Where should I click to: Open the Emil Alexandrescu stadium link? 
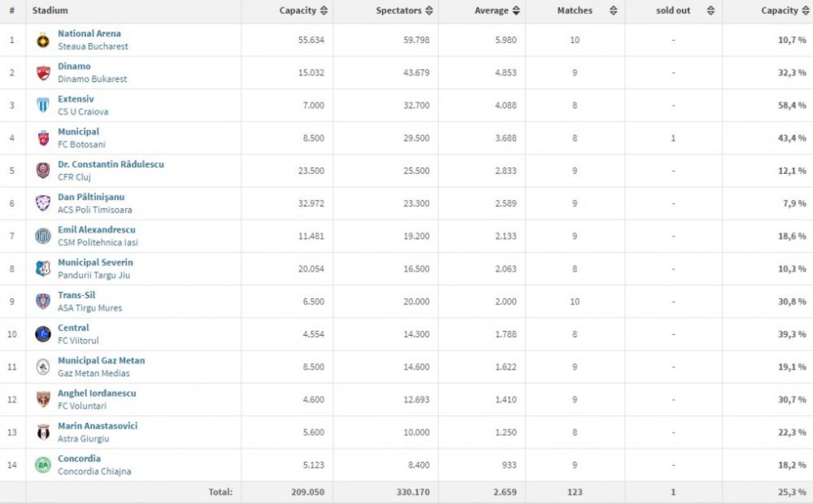(x=97, y=230)
